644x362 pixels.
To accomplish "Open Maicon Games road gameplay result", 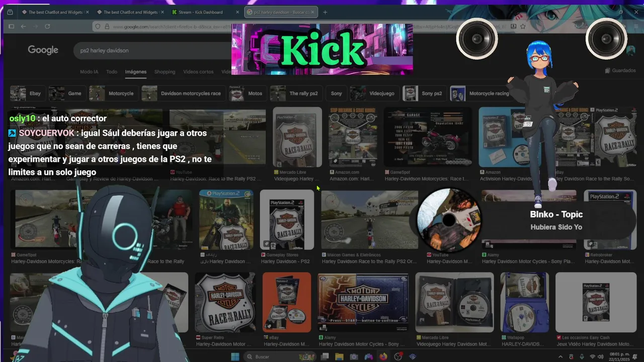I will tap(369, 220).
